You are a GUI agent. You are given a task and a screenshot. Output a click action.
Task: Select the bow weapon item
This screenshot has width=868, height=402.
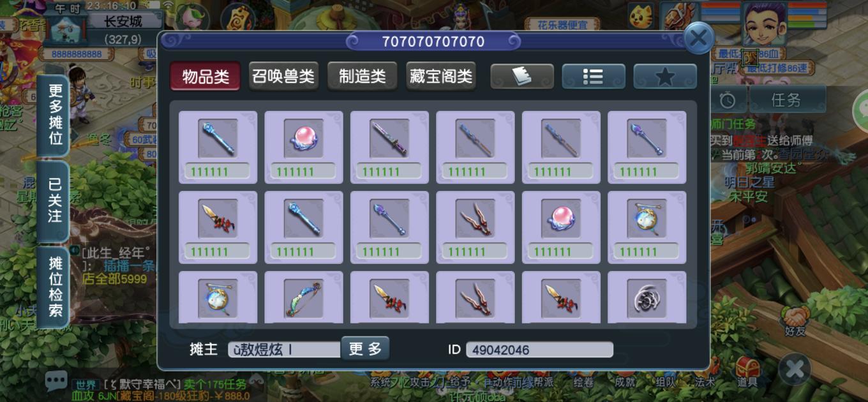[304, 297]
